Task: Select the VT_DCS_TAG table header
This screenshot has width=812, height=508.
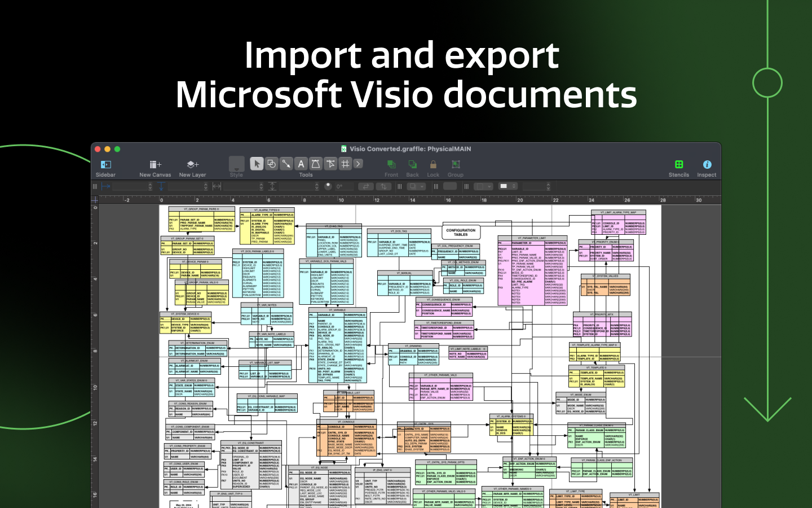Action: 399,231
